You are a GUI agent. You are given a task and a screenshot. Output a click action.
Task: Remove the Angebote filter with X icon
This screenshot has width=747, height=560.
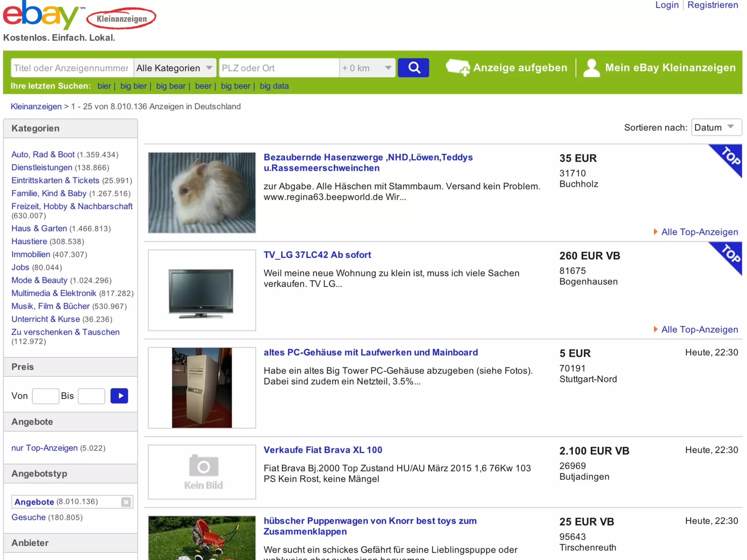tap(126, 502)
